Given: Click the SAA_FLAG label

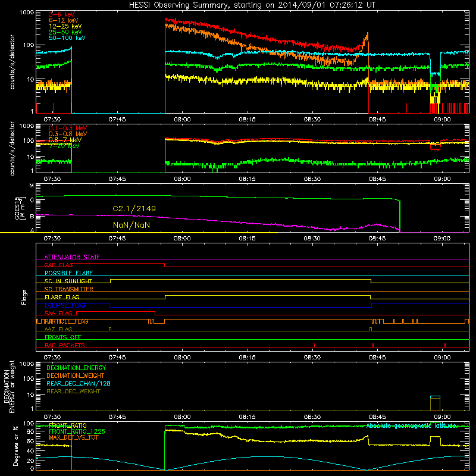Looking at the screenshot, I should [x=58, y=313].
